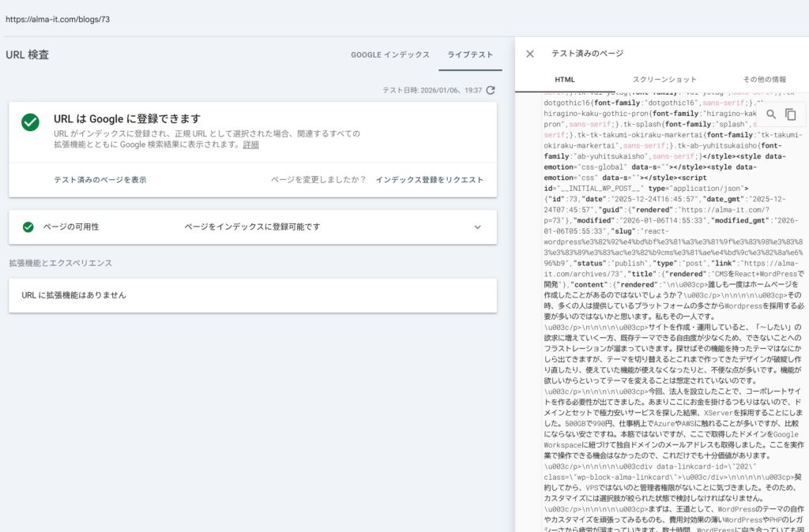Show the スクリーンショット tab
This screenshot has height=532, width=809.
664,80
